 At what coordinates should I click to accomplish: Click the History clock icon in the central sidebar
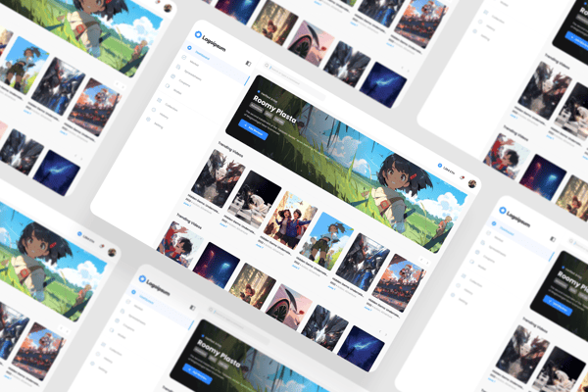pyautogui.click(x=154, y=110)
